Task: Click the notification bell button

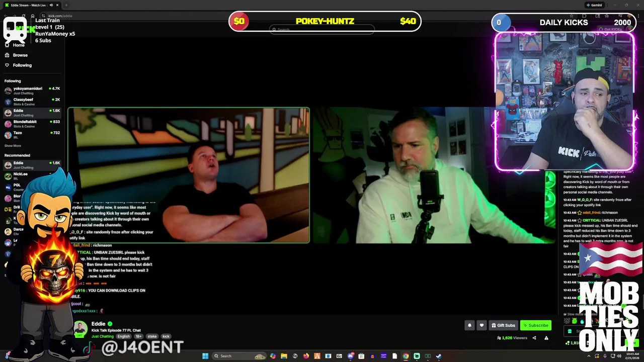Action: pyautogui.click(x=469, y=325)
